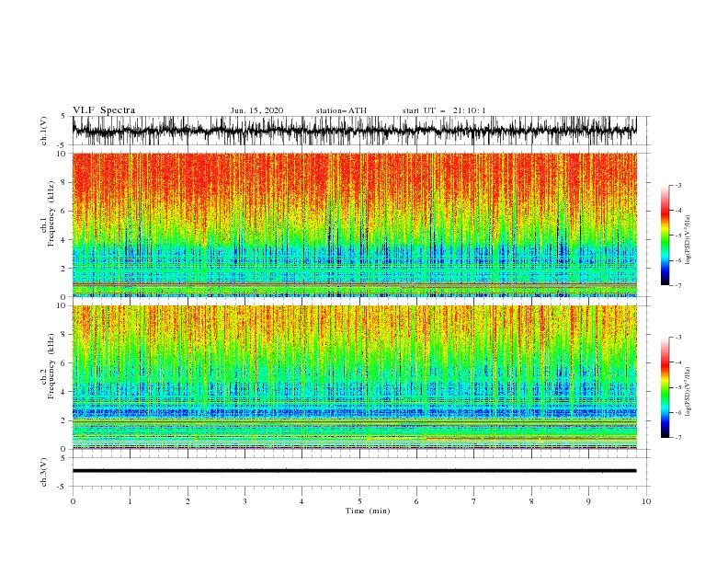The image size is (728, 563).
Task: Click the "4" kHz tick on ch.1 frequency axis
Action: (x=64, y=240)
